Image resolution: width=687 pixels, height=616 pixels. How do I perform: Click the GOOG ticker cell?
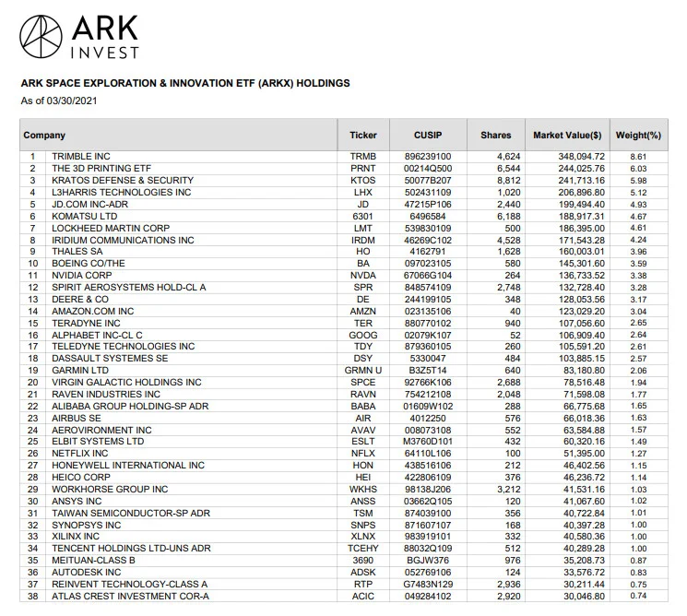pyautogui.click(x=362, y=335)
